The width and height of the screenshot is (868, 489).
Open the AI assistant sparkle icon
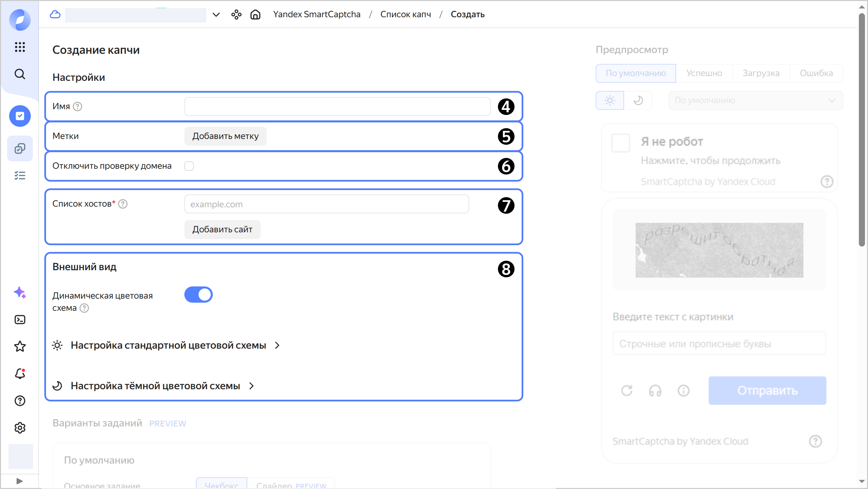[20, 293]
